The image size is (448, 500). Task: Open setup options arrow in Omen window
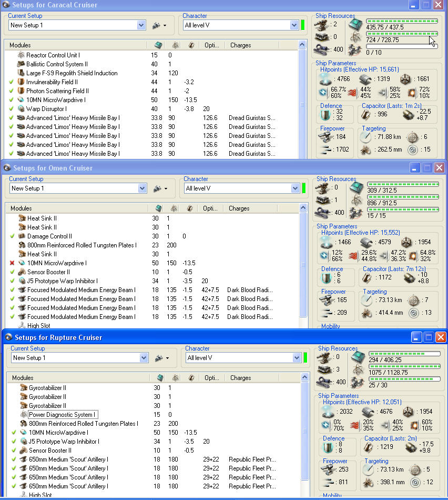[x=166, y=189]
